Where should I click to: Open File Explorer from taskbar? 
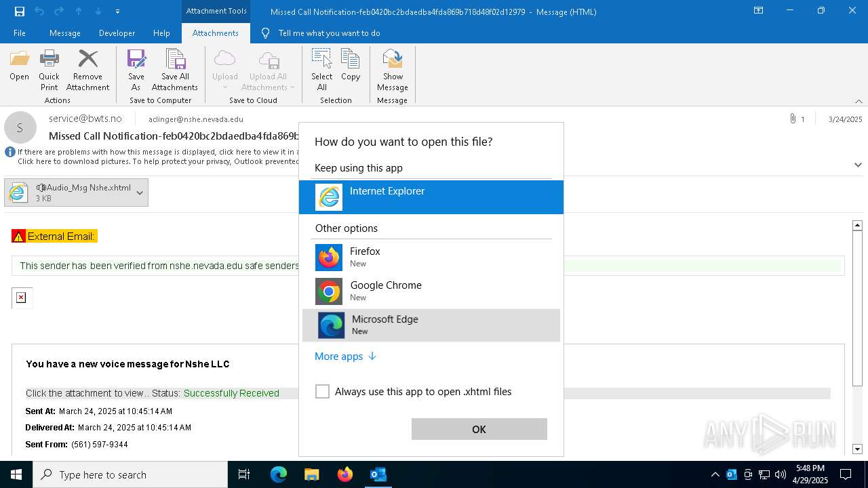coord(311,474)
